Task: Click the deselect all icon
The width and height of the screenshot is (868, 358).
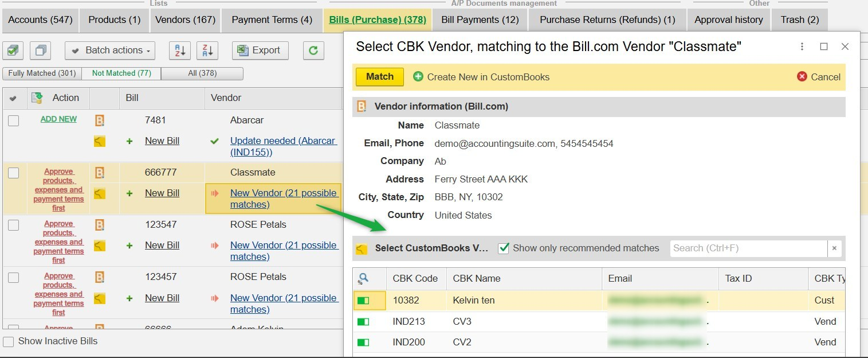Action: (41, 50)
